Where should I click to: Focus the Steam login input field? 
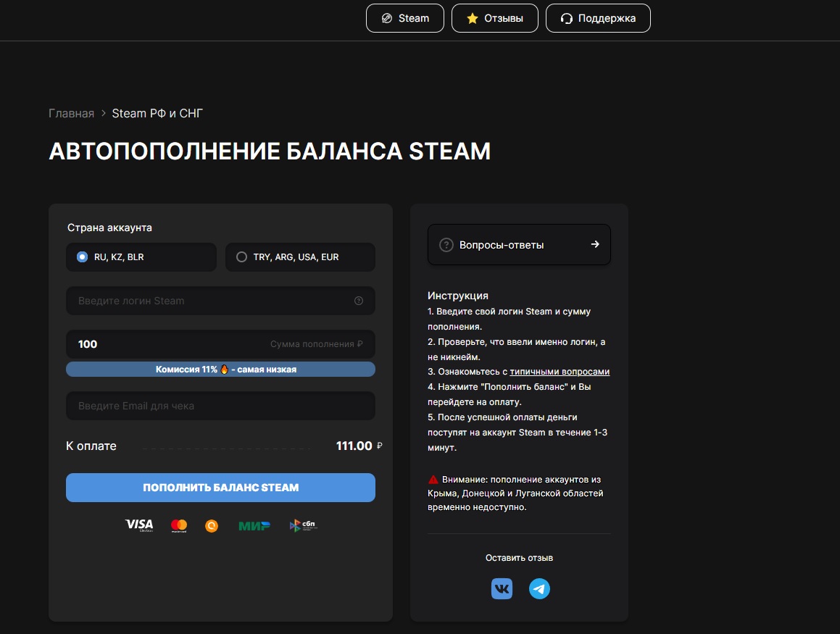[x=220, y=301]
